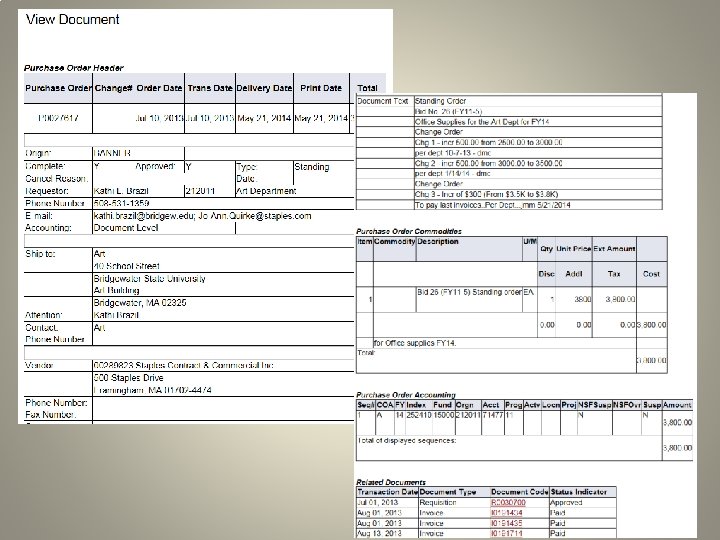Screen dimensions: 720x540
Task: Click 'Purchase Order Accounting' section title
Action: point(406,394)
